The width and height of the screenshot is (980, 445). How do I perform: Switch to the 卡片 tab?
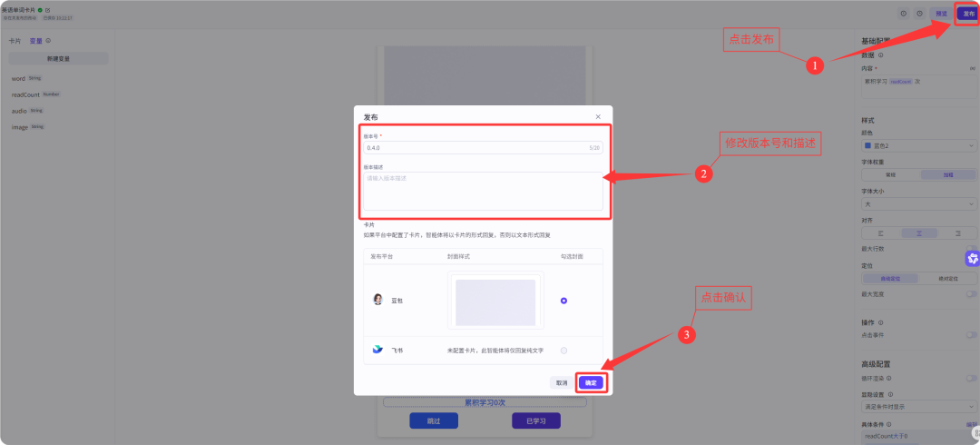click(x=15, y=41)
